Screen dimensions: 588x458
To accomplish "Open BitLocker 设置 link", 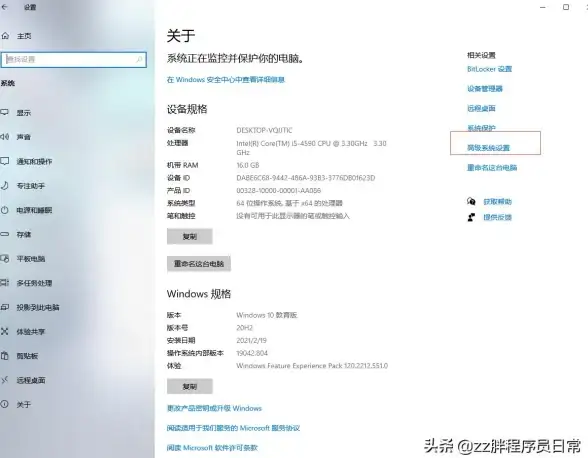I will click(x=489, y=69).
